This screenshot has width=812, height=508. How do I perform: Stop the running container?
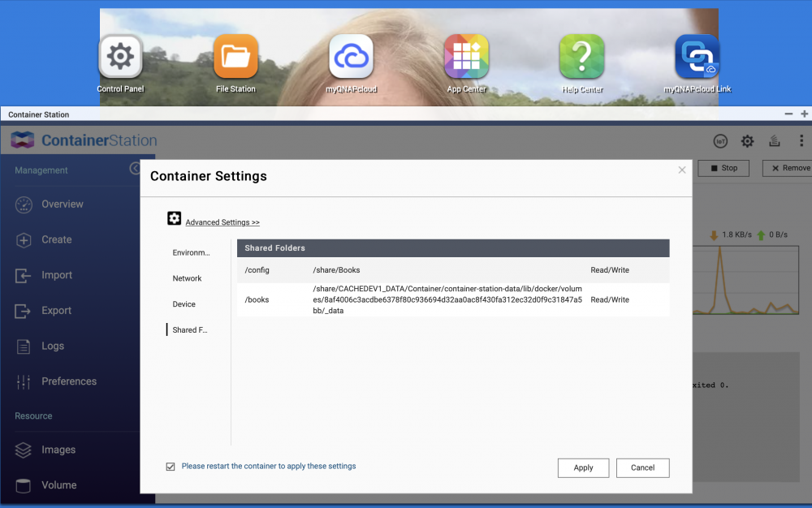click(723, 168)
